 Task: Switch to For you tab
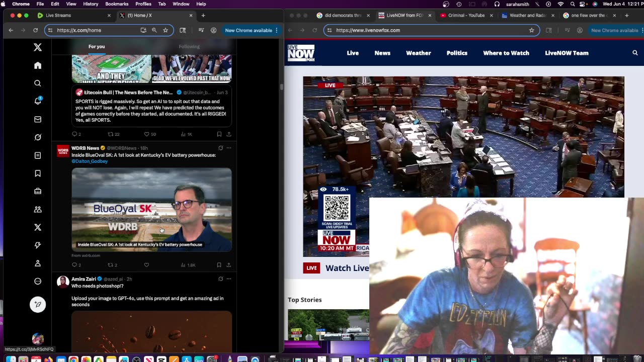coord(97,46)
